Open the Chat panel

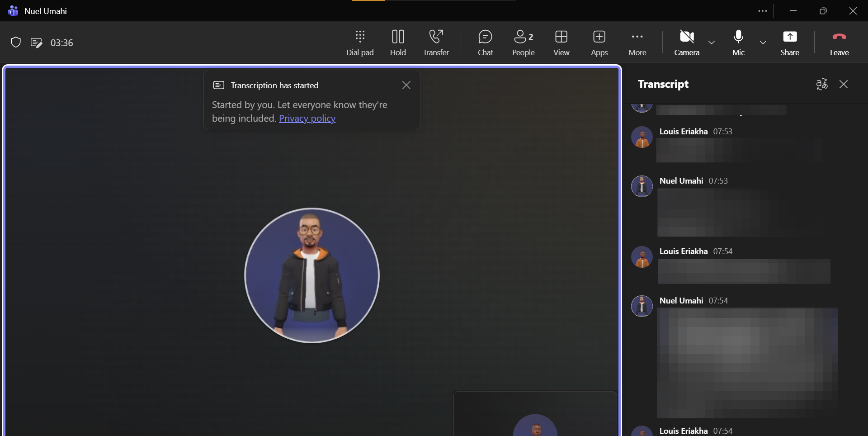point(485,43)
